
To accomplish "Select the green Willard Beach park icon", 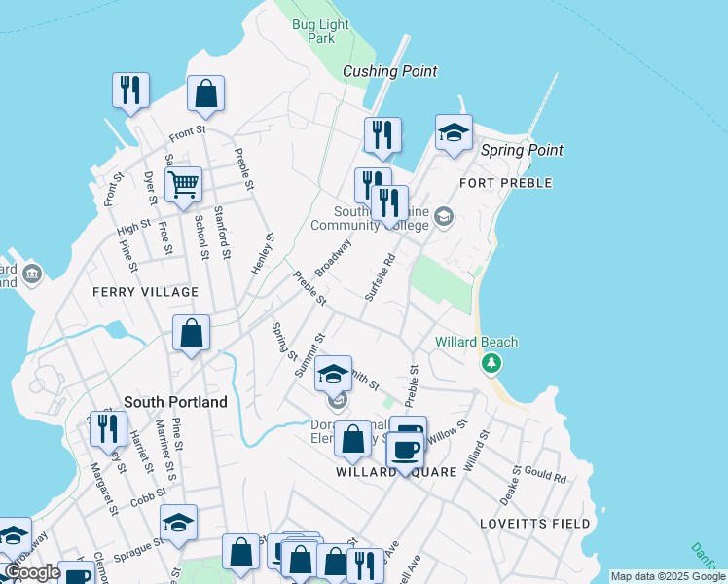I will (492, 363).
